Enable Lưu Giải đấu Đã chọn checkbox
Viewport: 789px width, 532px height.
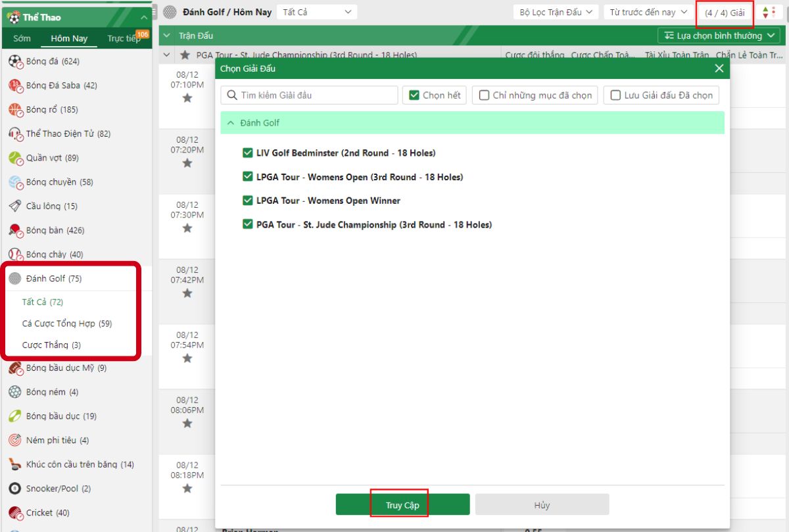point(615,95)
